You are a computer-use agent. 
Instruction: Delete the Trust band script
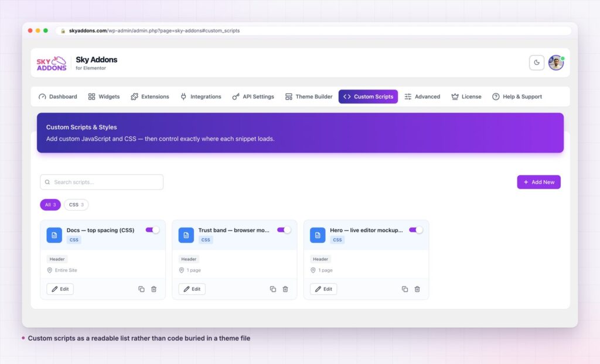click(x=285, y=289)
